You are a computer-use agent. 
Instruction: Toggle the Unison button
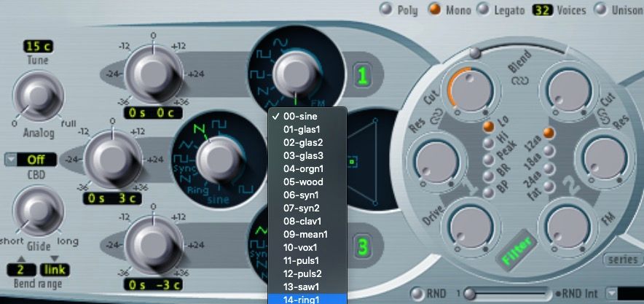602,10
